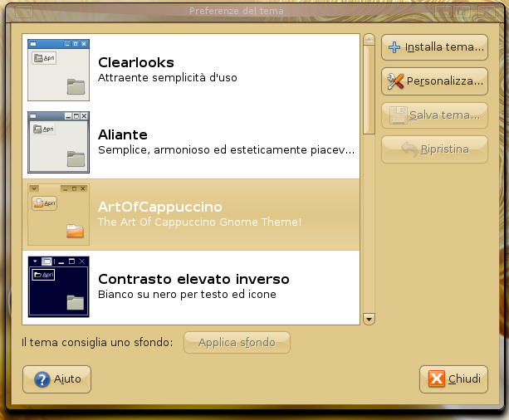
Task: Select the Clearlooks theme preview thumbnail
Action: [x=58, y=70]
